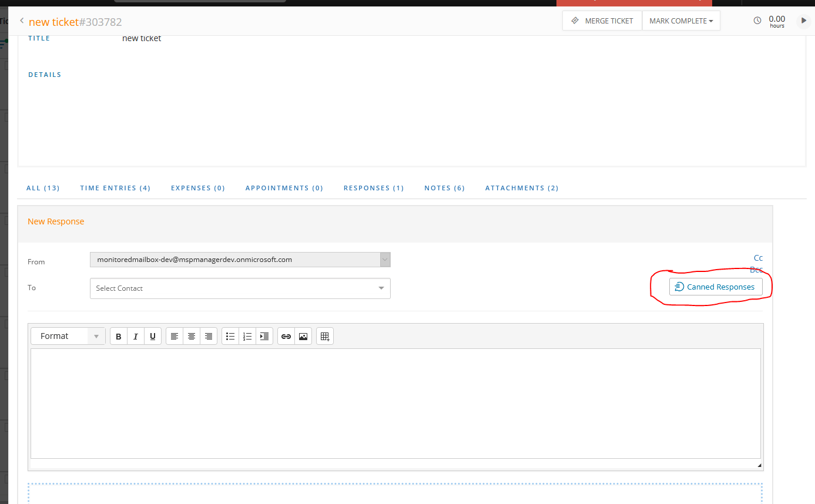Apply underline formatting to the response text
Viewport: 815px width, 504px height.
click(152, 336)
